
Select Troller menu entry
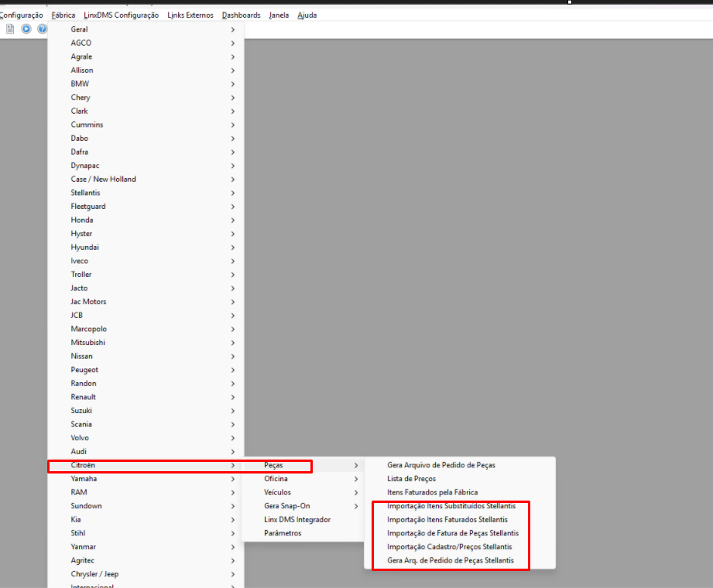[x=146, y=275]
